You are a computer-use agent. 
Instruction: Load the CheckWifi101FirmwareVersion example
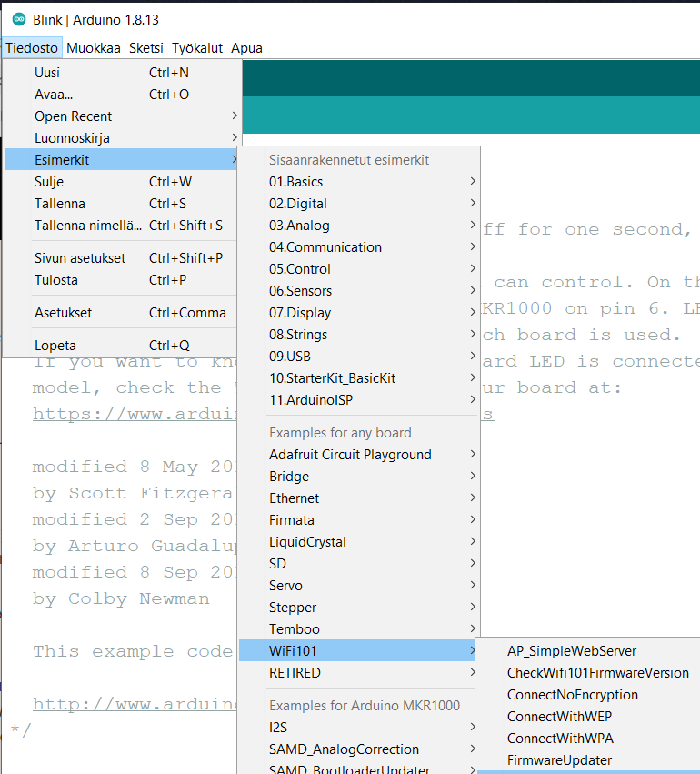[588, 672]
